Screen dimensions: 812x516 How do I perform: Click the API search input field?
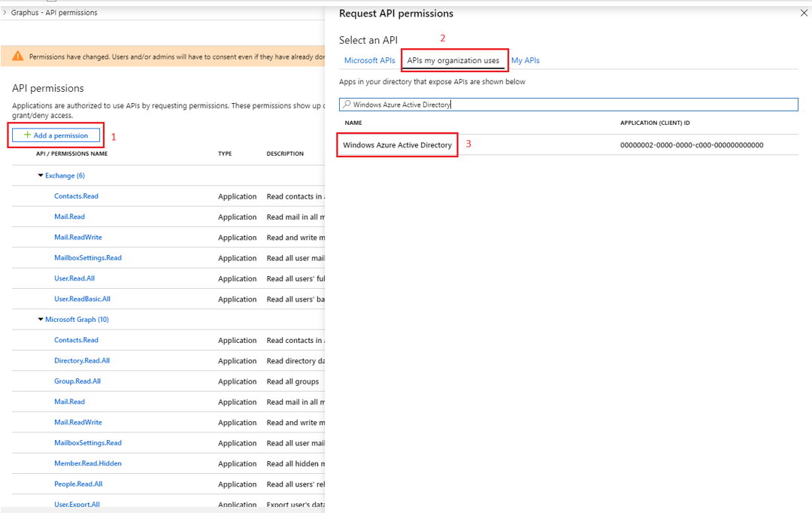pyautogui.click(x=568, y=104)
